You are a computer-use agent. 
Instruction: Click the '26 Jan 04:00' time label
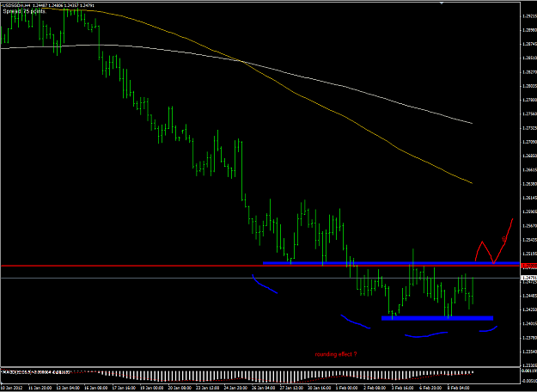click(x=263, y=388)
